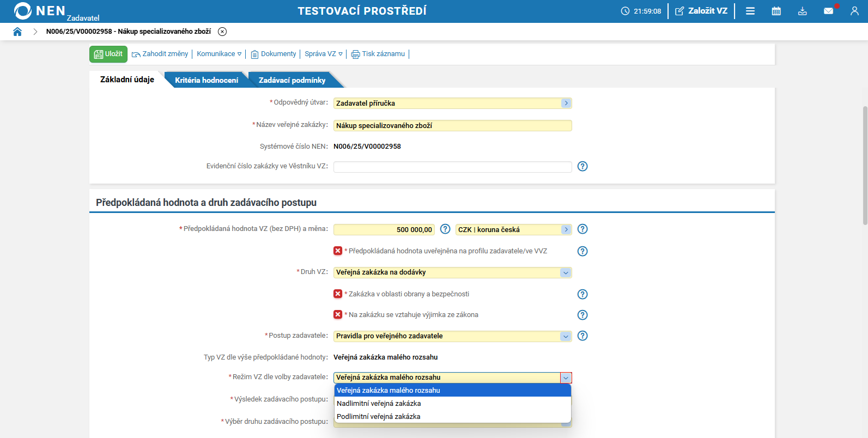Toggle Zakázka v oblasti obrany a bezpečnosti
Image resolution: width=868 pixels, height=438 pixels.
338,294
